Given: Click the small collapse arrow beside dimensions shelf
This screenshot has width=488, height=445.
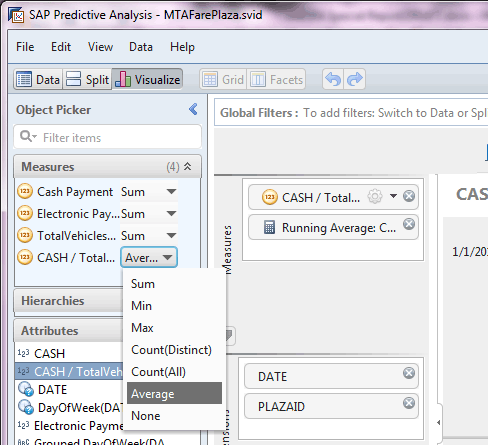Looking at the screenshot, I should (x=439, y=422).
